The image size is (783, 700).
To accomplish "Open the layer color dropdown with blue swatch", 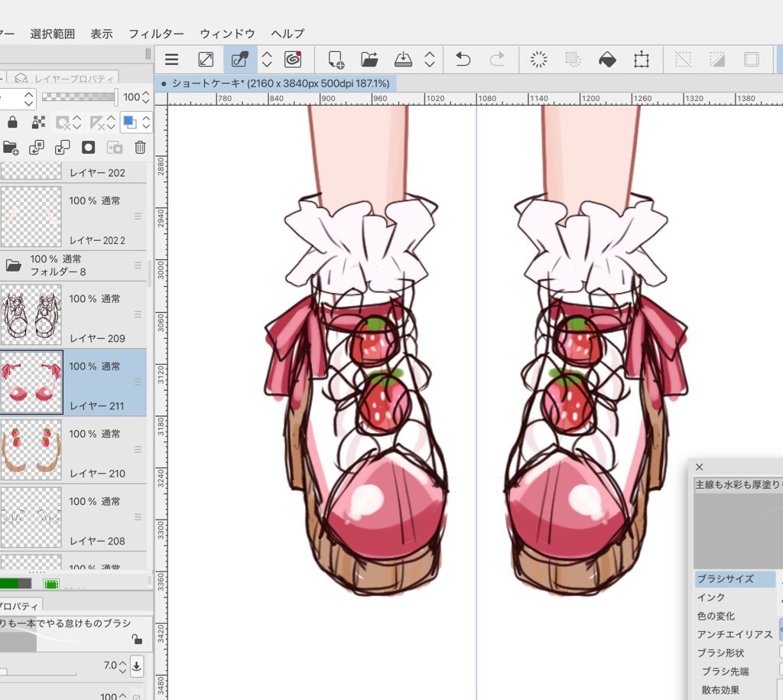I will pos(129,122).
